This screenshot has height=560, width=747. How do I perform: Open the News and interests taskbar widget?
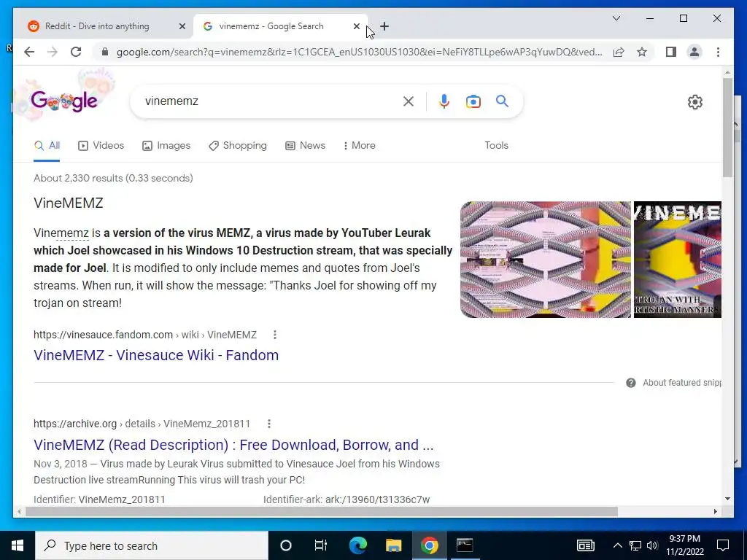[586, 545]
